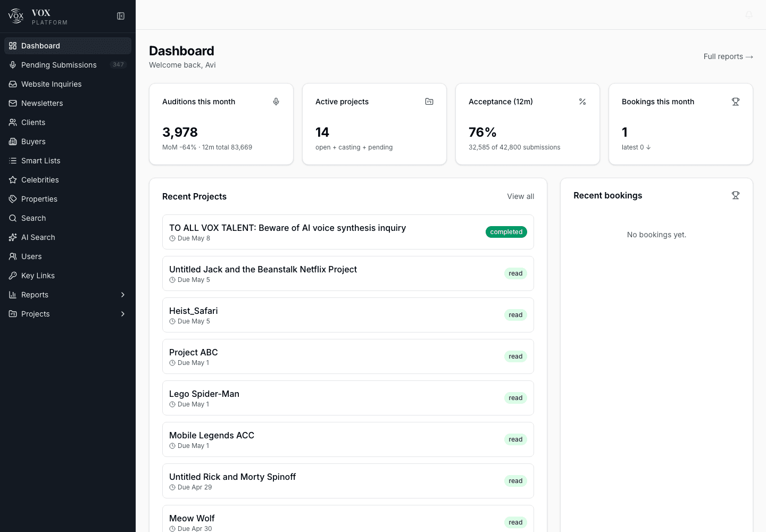Image resolution: width=766 pixels, height=532 pixels.
Task: Click percent icon on Acceptance card
Action: 582,102
